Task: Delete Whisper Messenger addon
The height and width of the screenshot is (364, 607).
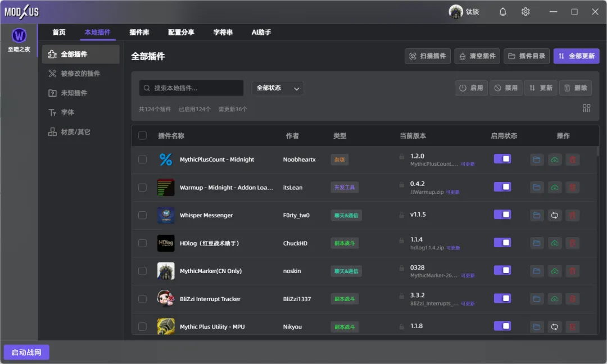Action: click(x=572, y=215)
